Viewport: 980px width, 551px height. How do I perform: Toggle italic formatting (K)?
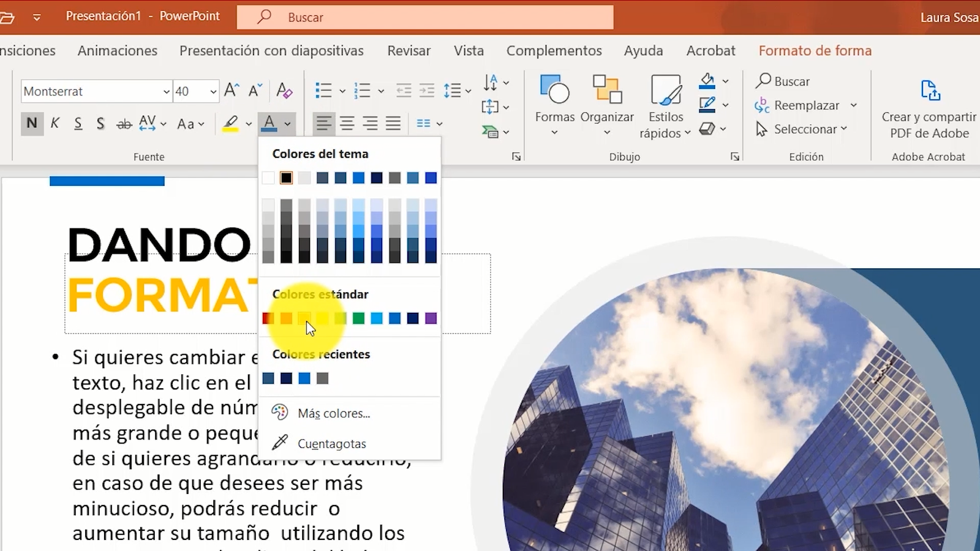[55, 124]
